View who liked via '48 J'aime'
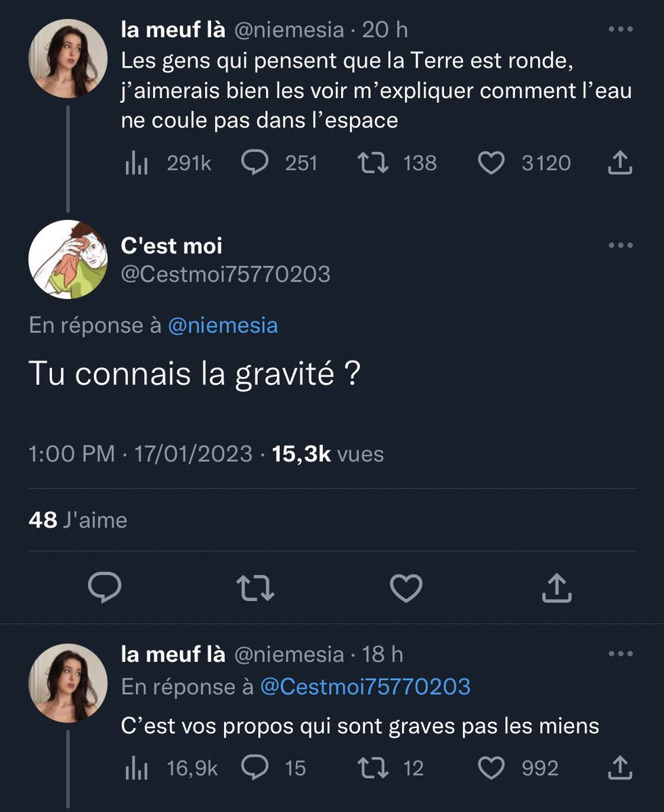The image size is (664, 812). (78, 520)
